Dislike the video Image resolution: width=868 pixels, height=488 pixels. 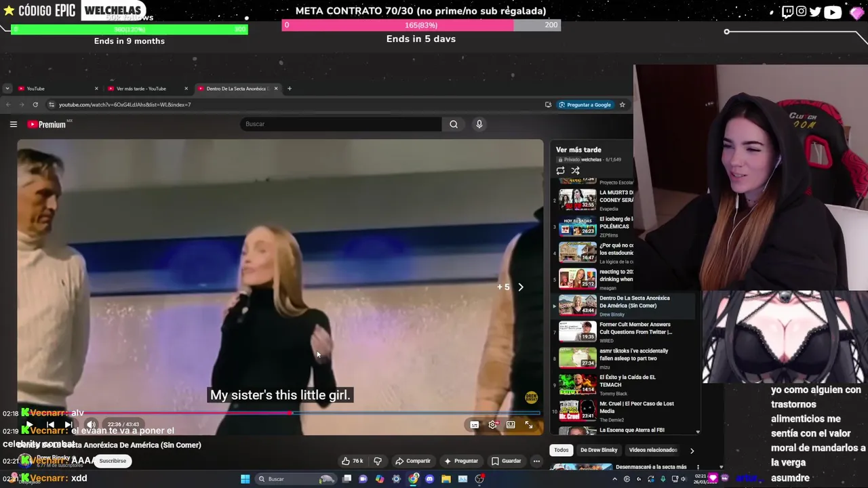pos(378,461)
